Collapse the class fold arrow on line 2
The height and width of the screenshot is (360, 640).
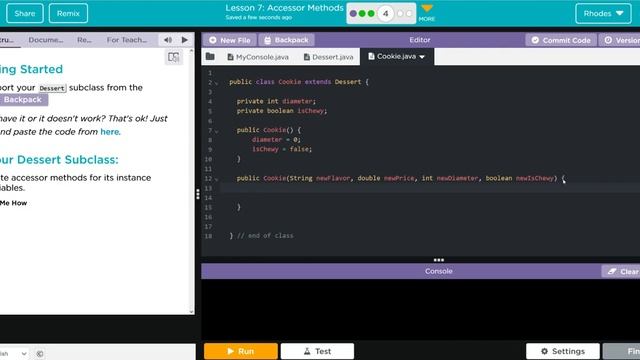pyautogui.click(x=217, y=83)
